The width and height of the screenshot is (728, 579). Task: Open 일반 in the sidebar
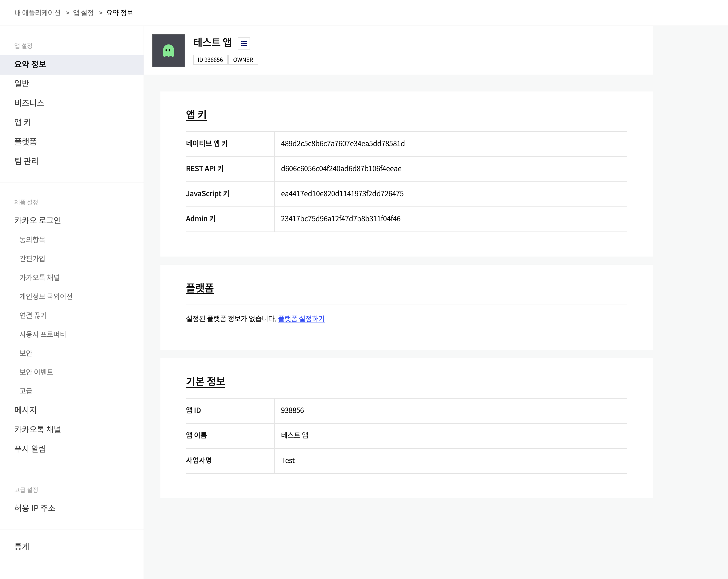(22, 84)
